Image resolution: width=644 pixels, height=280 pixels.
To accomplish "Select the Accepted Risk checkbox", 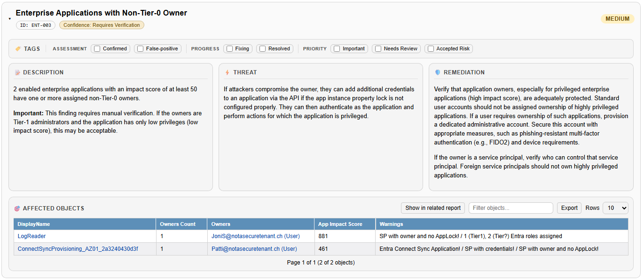I will tap(431, 48).
